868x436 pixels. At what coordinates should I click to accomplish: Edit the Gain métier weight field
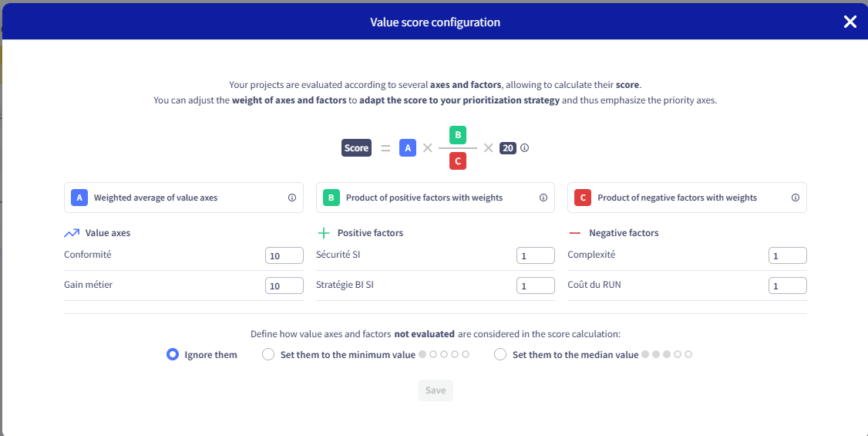(x=284, y=286)
